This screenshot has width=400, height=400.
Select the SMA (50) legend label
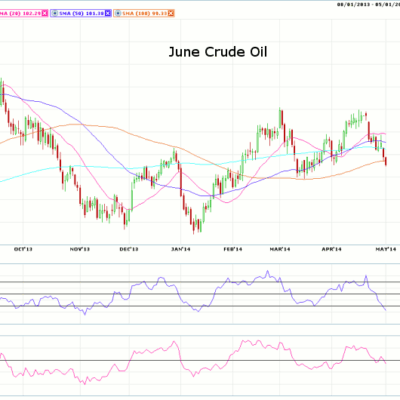pyautogui.click(x=80, y=13)
